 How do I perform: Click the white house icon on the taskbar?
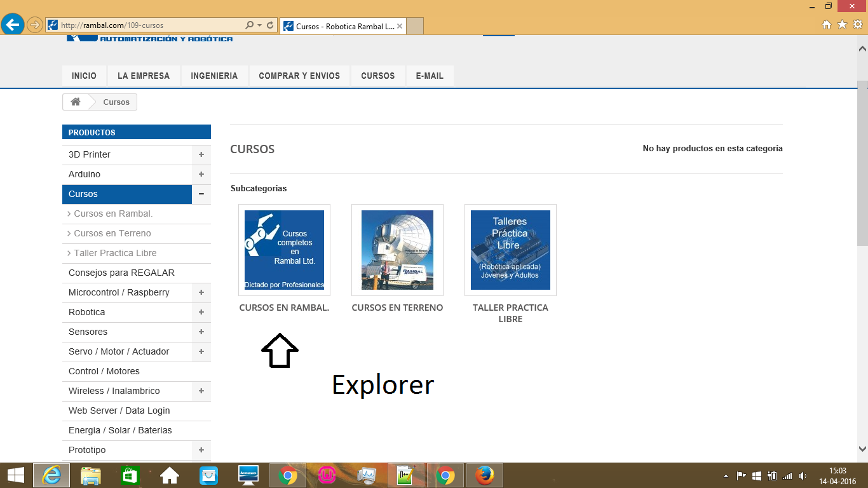[169, 475]
